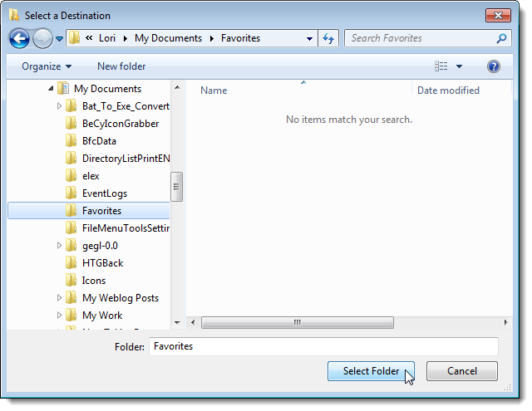Select the DirectoryListPrintEN folder
The height and width of the screenshot is (411, 532).
point(126,159)
